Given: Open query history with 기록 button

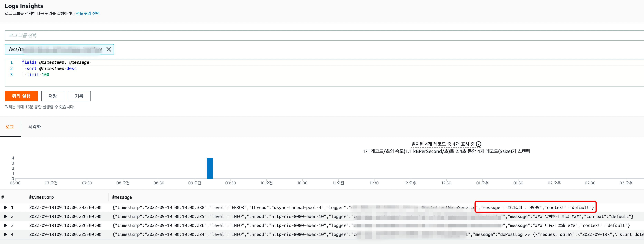Looking at the screenshot, I should 79,96.
